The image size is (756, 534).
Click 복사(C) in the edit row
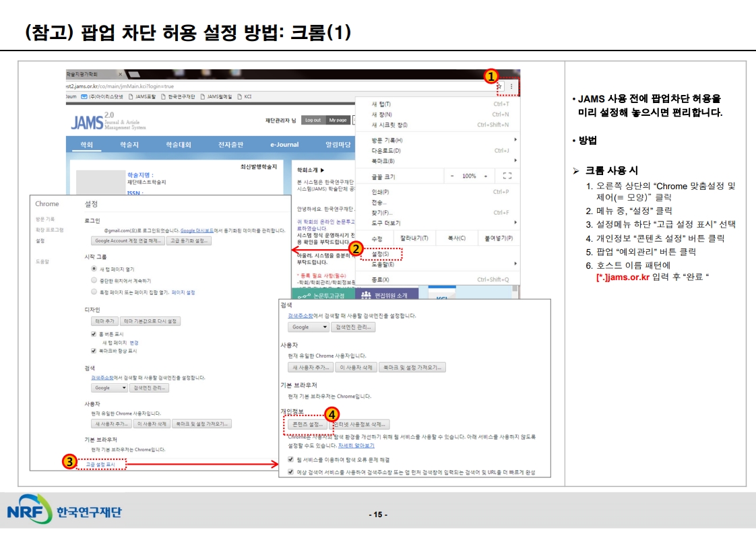456,238
